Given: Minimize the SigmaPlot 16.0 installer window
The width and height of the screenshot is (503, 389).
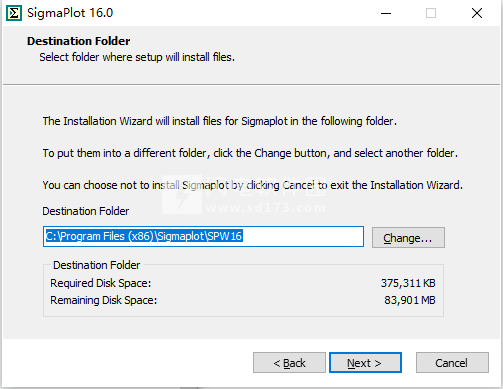Looking at the screenshot, I should [x=386, y=13].
